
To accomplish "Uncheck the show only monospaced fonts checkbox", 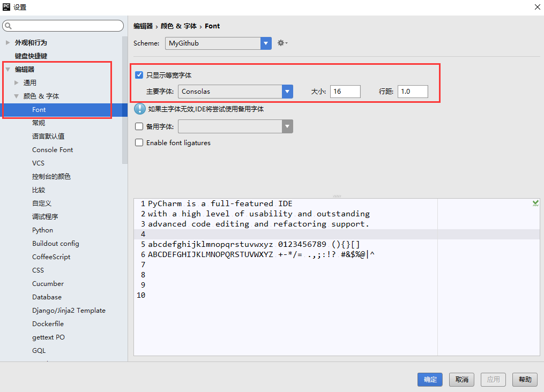I will tap(139, 75).
